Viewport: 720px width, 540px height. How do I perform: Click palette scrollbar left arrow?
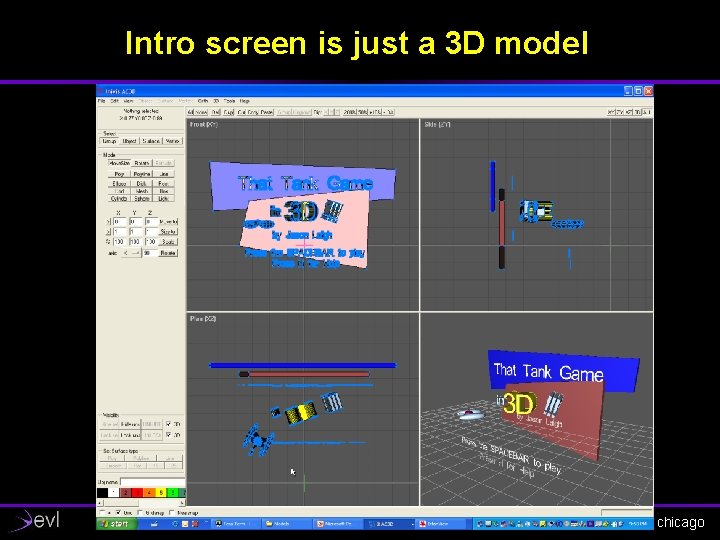click(101, 503)
